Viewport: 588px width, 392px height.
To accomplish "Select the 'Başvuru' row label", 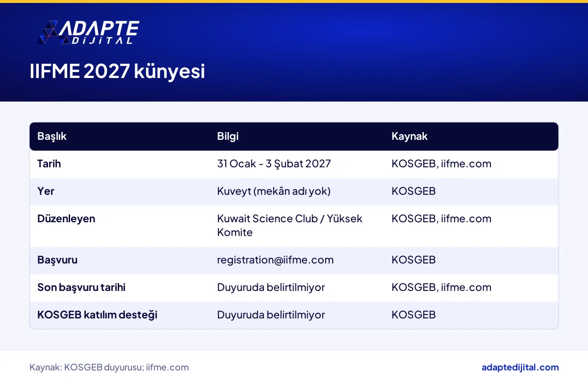I will click(57, 260).
